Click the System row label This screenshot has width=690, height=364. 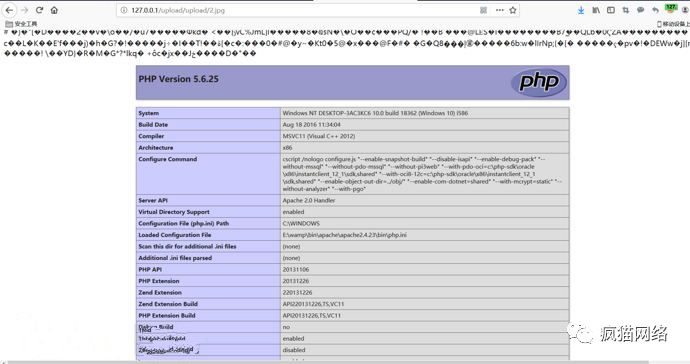[149, 113]
